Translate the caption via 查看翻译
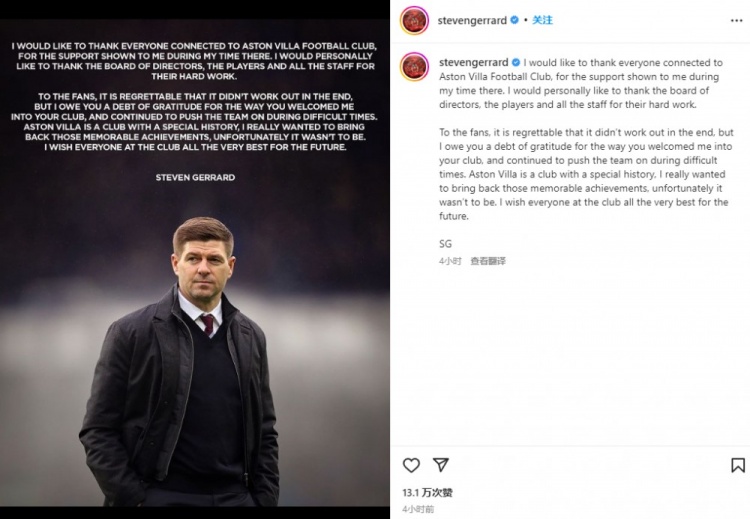750x519 pixels. (x=488, y=261)
